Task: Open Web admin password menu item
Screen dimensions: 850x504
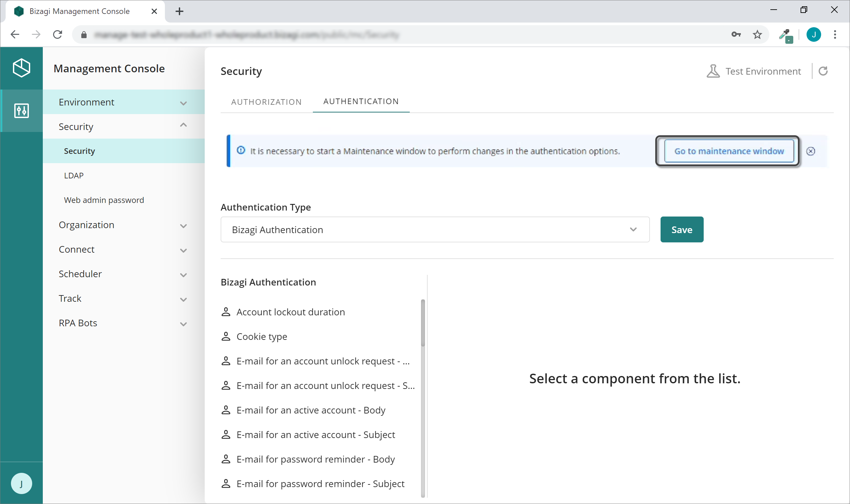Action: coord(124,200)
